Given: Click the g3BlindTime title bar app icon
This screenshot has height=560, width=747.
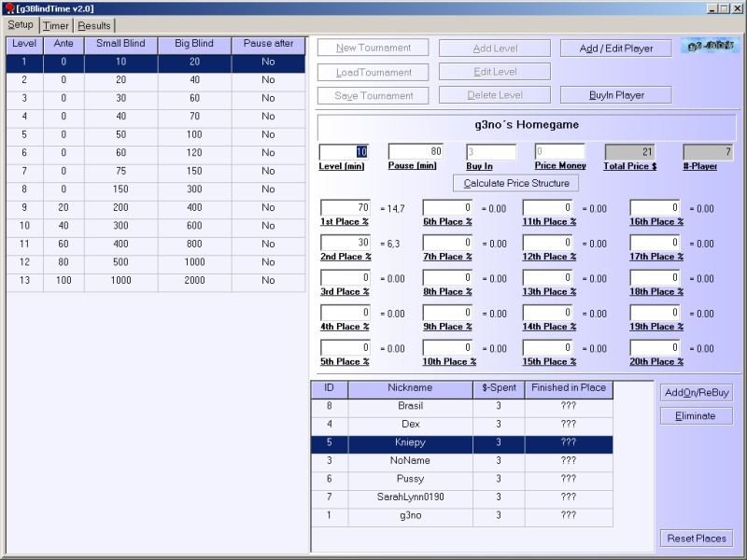Looking at the screenshot, I should [x=9, y=8].
